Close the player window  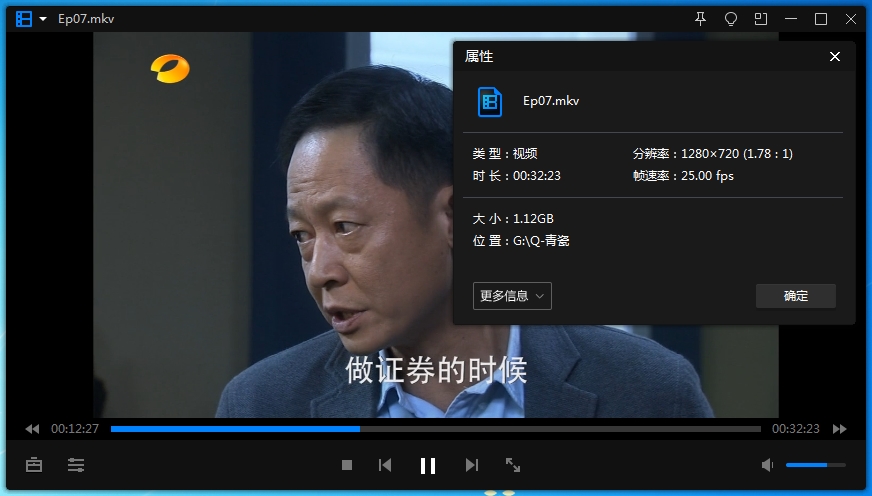851,19
